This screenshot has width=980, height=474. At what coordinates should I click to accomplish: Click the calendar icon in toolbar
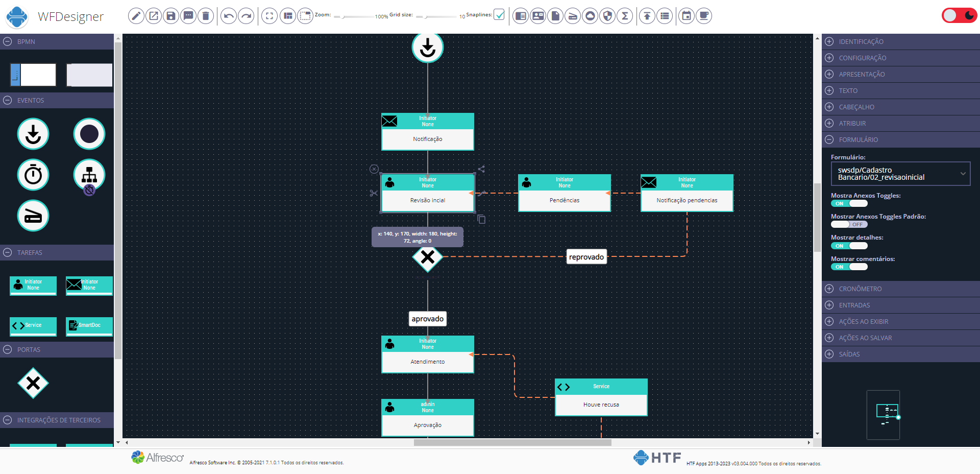click(687, 16)
